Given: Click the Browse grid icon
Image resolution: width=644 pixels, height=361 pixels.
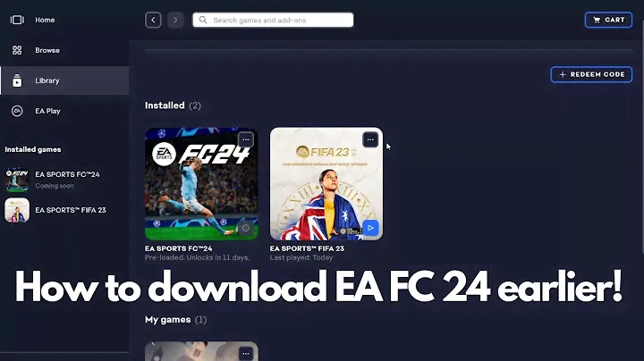Looking at the screenshot, I should pyautogui.click(x=17, y=50).
